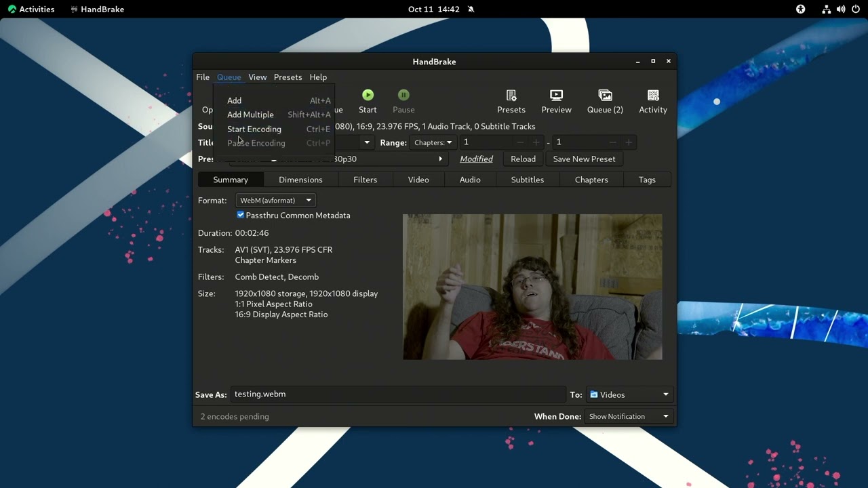
Task: Switch to the Summary tab
Action: (231, 180)
